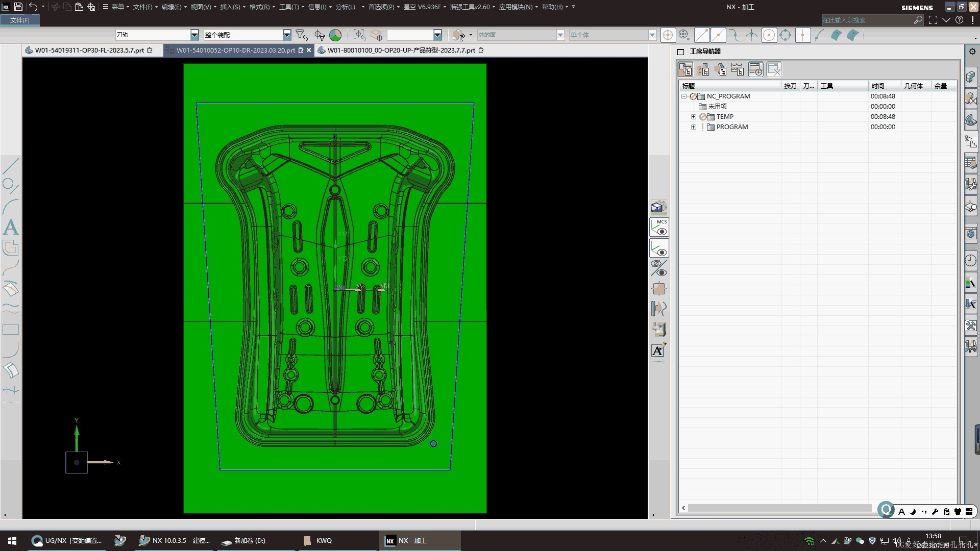
Task: Expand the TEMP program group
Action: click(x=694, y=117)
